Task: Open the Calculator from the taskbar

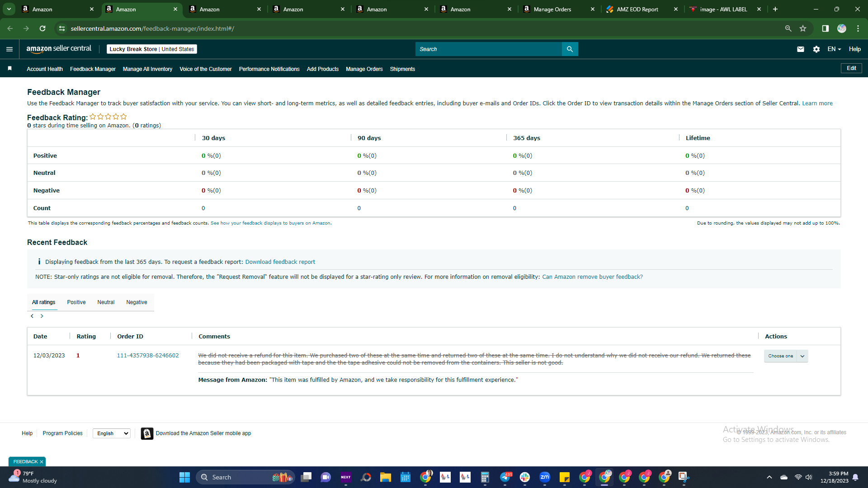Action: (485, 477)
